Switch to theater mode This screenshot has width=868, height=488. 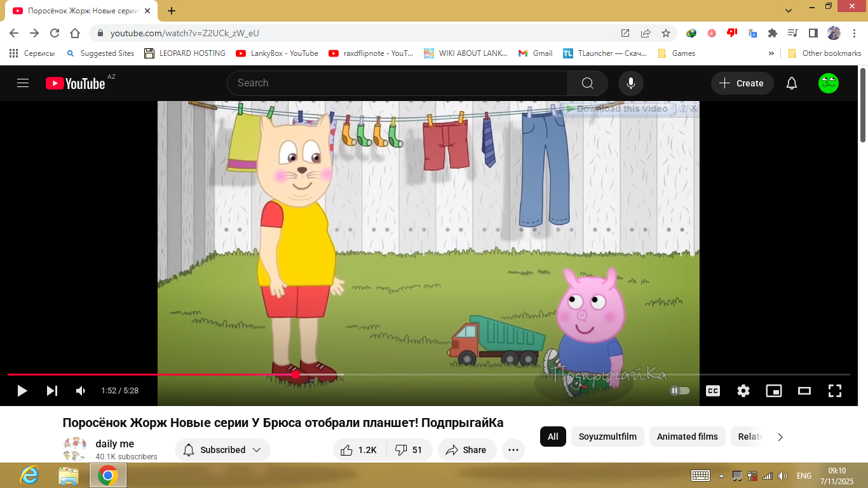point(804,391)
